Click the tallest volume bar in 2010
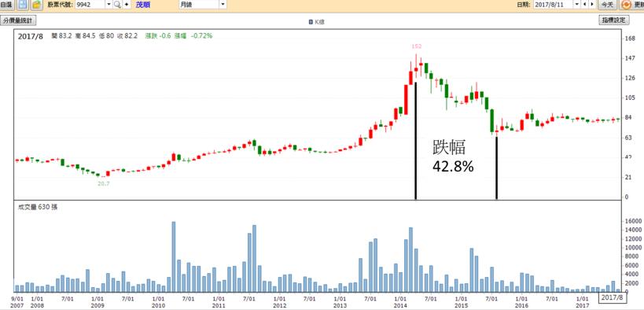The width and height of the screenshot is (644, 310). tap(173, 256)
